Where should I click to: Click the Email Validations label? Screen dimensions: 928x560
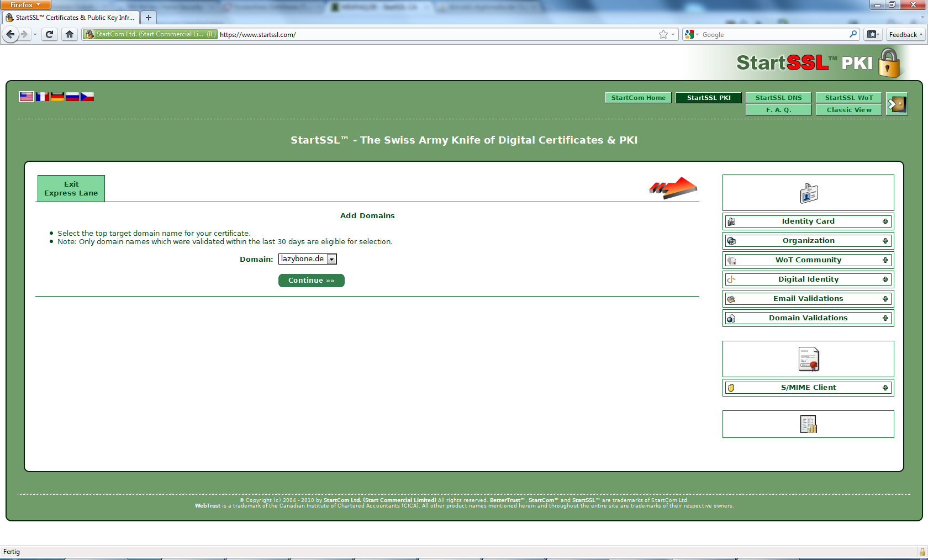click(808, 299)
